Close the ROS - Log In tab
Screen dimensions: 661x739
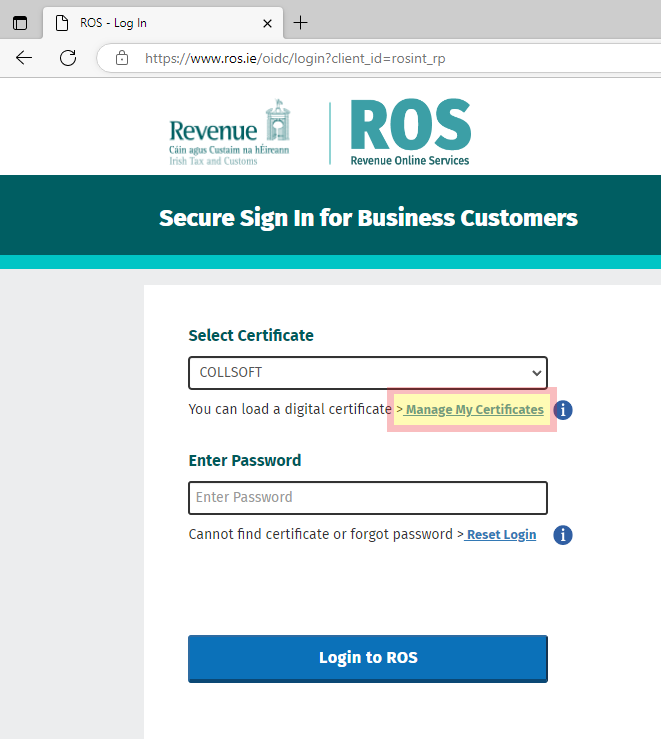point(267,23)
